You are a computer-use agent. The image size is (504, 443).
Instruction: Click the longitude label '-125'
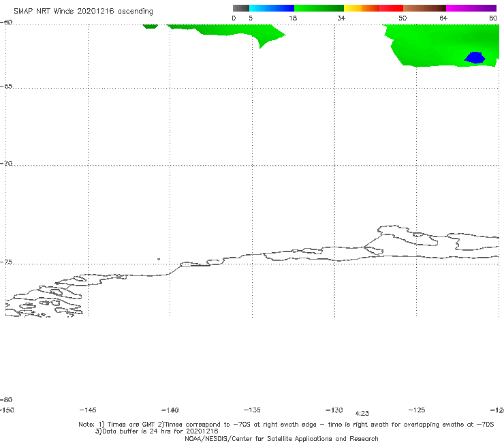click(x=417, y=410)
